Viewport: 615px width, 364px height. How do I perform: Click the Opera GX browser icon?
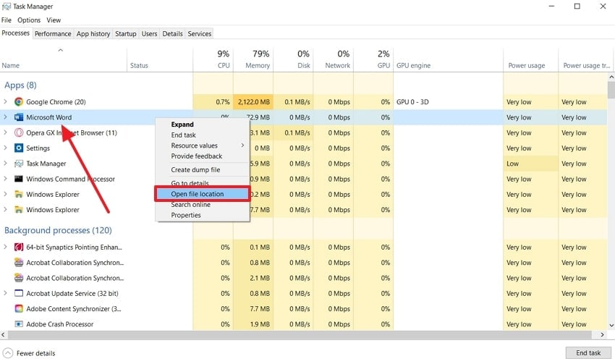pyautogui.click(x=19, y=133)
